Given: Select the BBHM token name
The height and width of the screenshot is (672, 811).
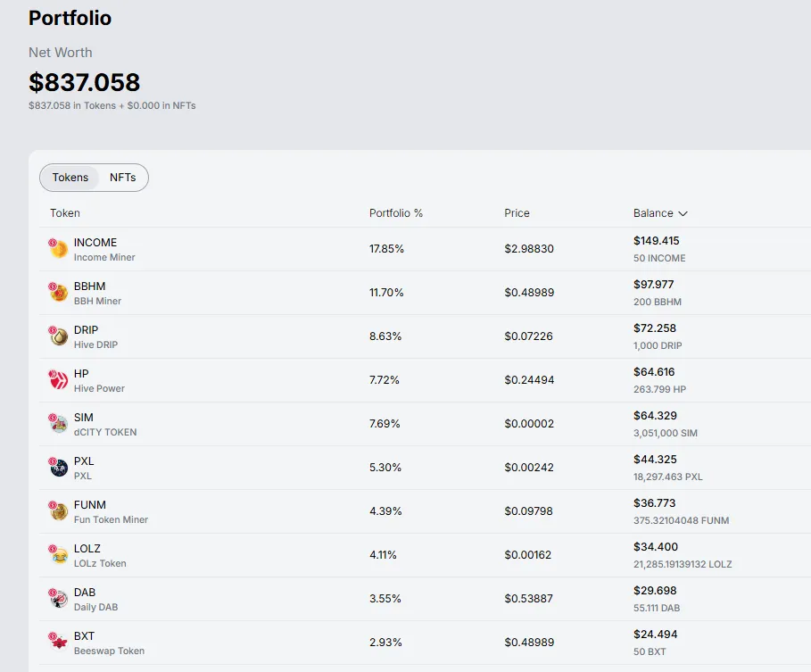Looking at the screenshot, I should 89,286.
